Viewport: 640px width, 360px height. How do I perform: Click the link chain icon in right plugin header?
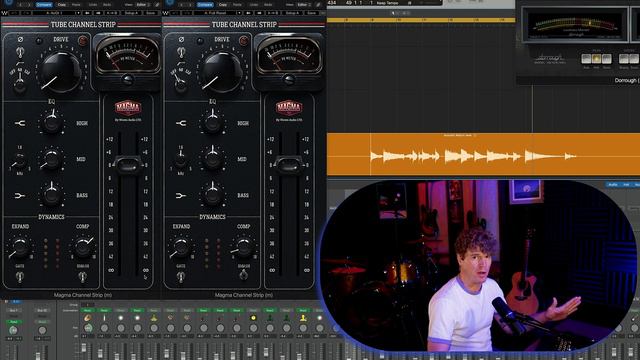pyautogui.click(x=319, y=5)
